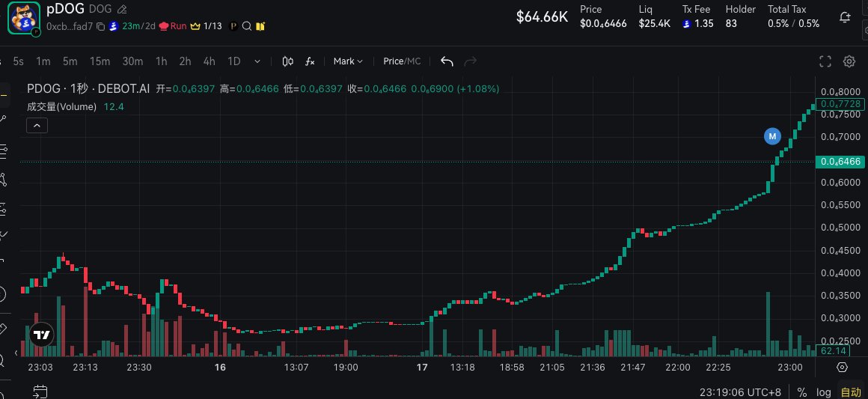Screen dimensions: 868x399
Task: Click the small left arrow beside the volume bars
Action: point(16,353)
